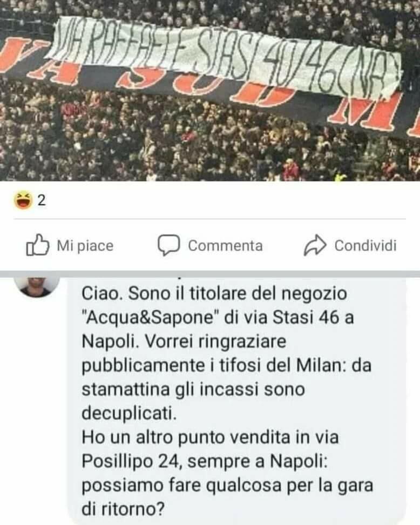Image resolution: width=420 pixels, height=525 pixels.
Task: Open the stadium crowd photo
Action: click(x=210, y=91)
